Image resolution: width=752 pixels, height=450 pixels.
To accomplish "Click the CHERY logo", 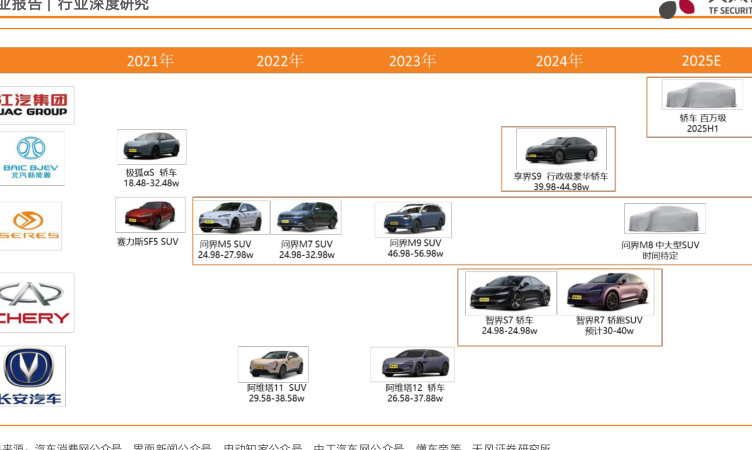I will (36, 302).
